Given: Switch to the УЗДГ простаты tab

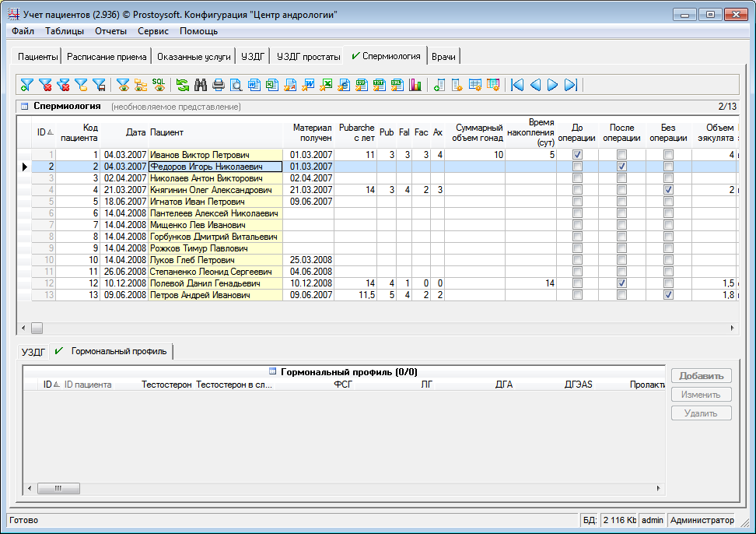Looking at the screenshot, I should (309, 57).
